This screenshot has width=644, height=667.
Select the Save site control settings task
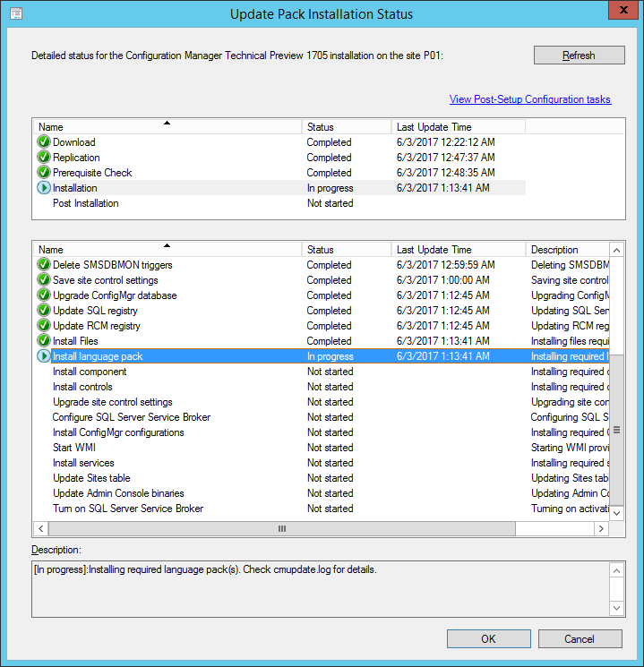[322, 280]
